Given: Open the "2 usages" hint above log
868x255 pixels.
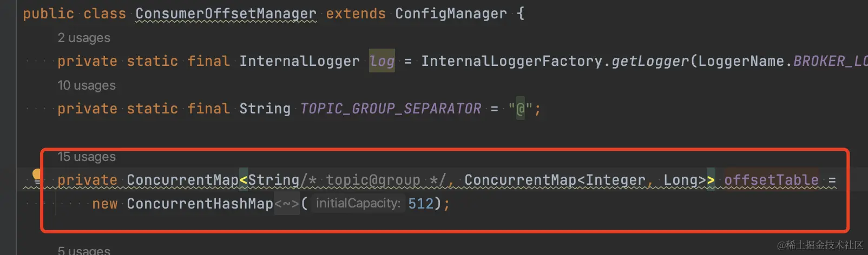Looking at the screenshot, I should point(84,38).
